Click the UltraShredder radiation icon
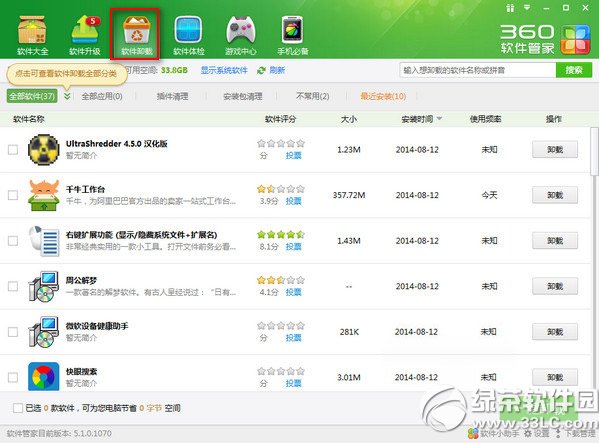This screenshot has width=599, height=443. pos(44,149)
